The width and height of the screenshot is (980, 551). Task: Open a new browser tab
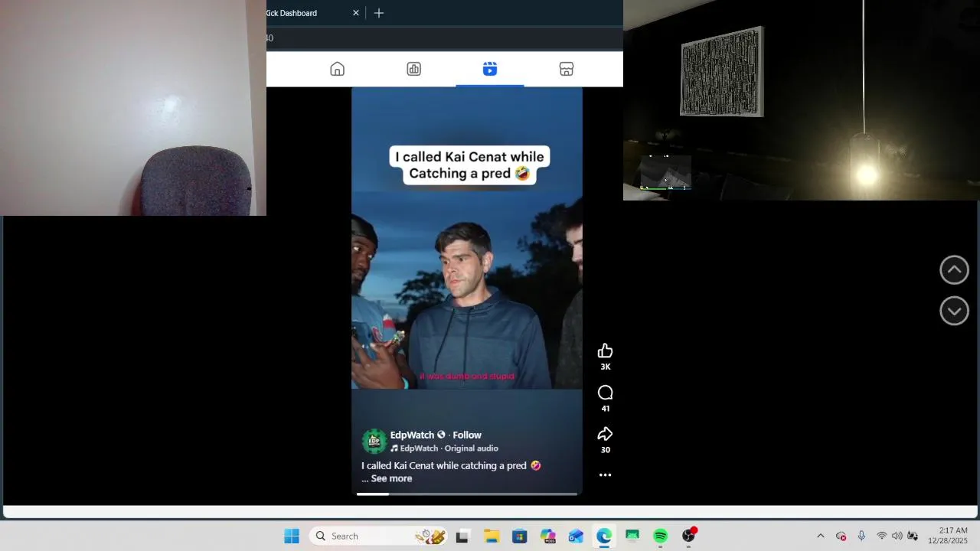tap(379, 13)
